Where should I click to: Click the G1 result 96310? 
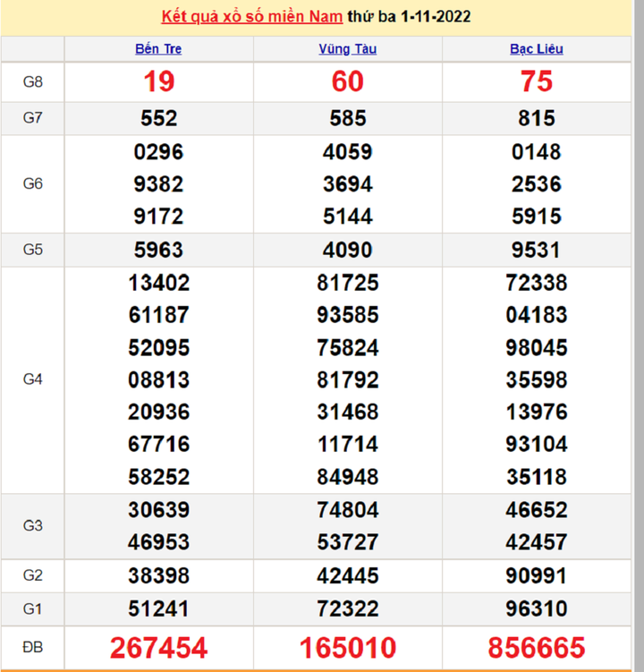pos(537,609)
